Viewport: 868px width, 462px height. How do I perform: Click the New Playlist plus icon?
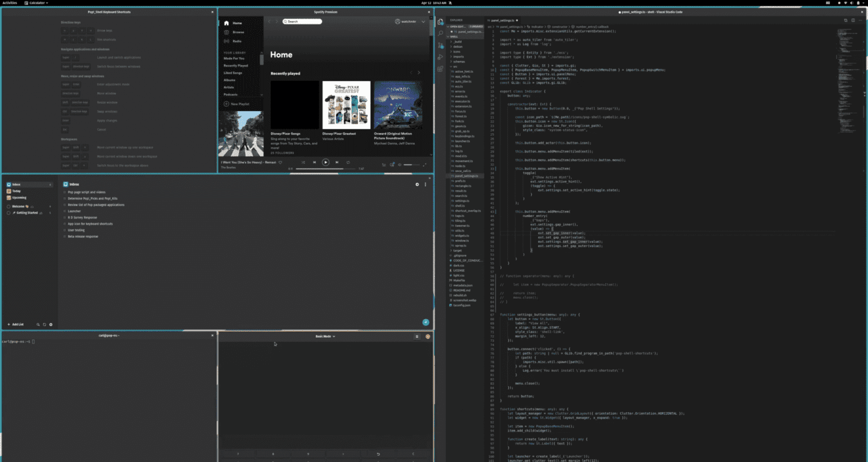click(225, 104)
